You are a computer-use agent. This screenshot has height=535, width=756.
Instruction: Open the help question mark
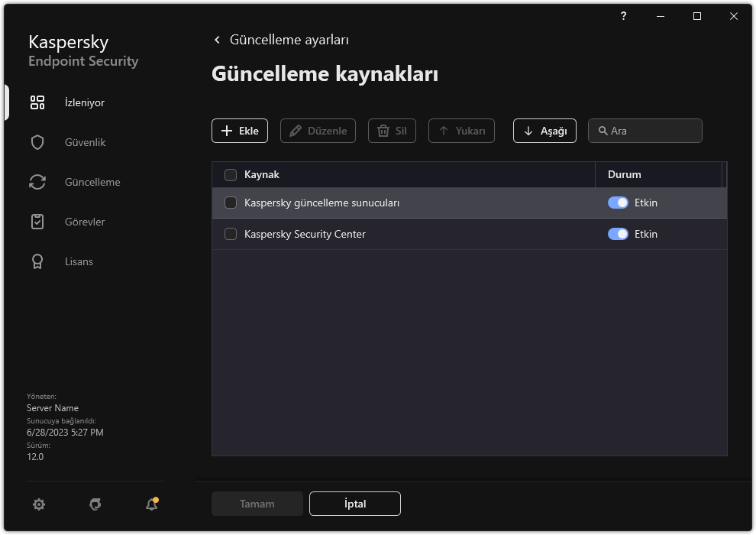coord(623,16)
